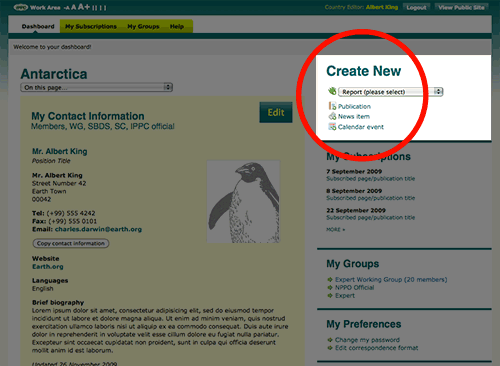Image resolution: width=500 pixels, height=366 pixels.
Task: Open the Help tab
Action: click(x=177, y=26)
